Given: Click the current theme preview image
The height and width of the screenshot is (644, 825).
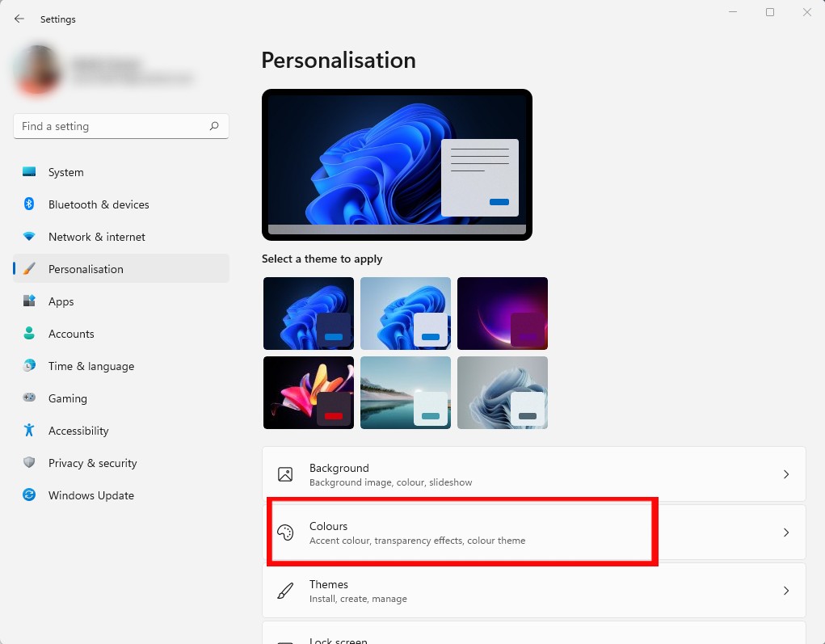Looking at the screenshot, I should point(397,165).
